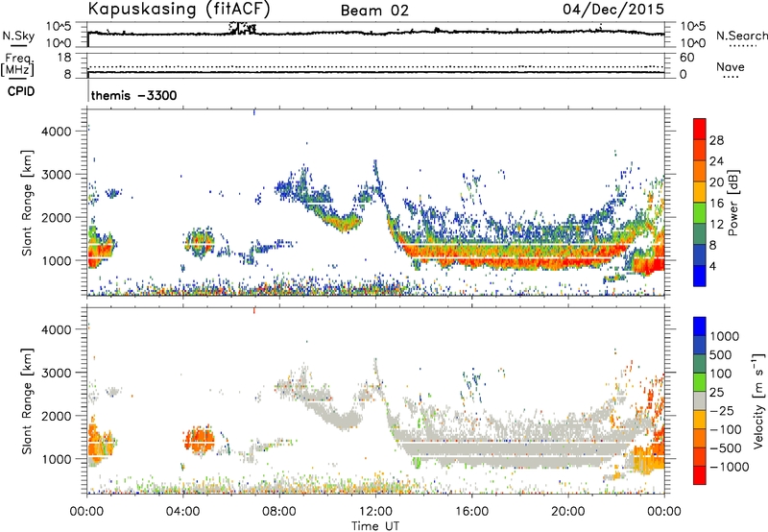Click the gray ±25 Velocity colorbar segment
Image resolution: width=768 pixels, height=532 pixels.
click(700, 401)
